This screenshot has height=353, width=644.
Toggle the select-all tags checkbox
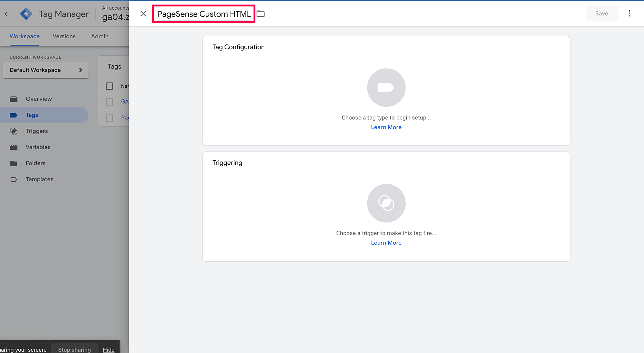[109, 86]
